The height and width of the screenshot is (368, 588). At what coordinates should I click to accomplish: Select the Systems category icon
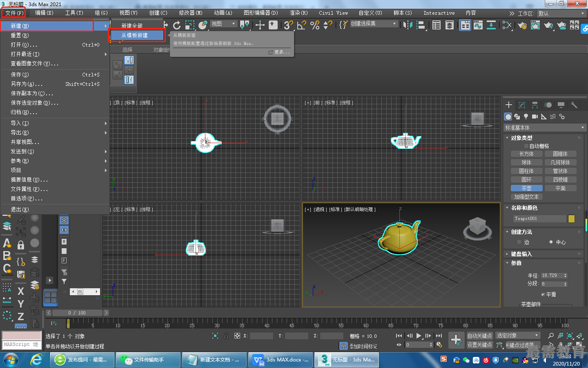(562, 117)
